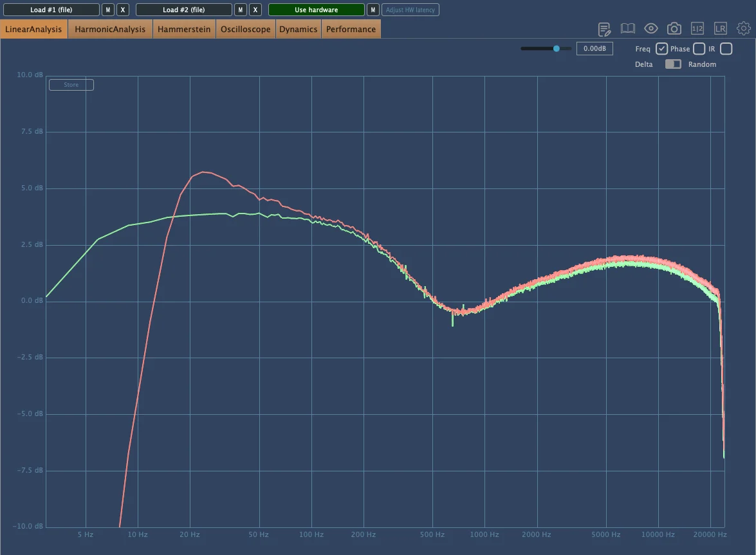Open the notes editor icon
The image size is (756, 555).
(x=604, y=29)
